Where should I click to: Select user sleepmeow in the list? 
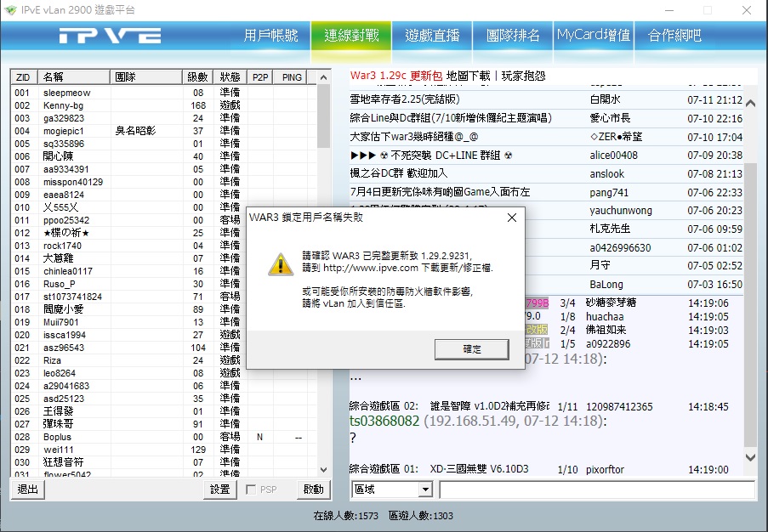pyautogui.click(x=163, y=93)
